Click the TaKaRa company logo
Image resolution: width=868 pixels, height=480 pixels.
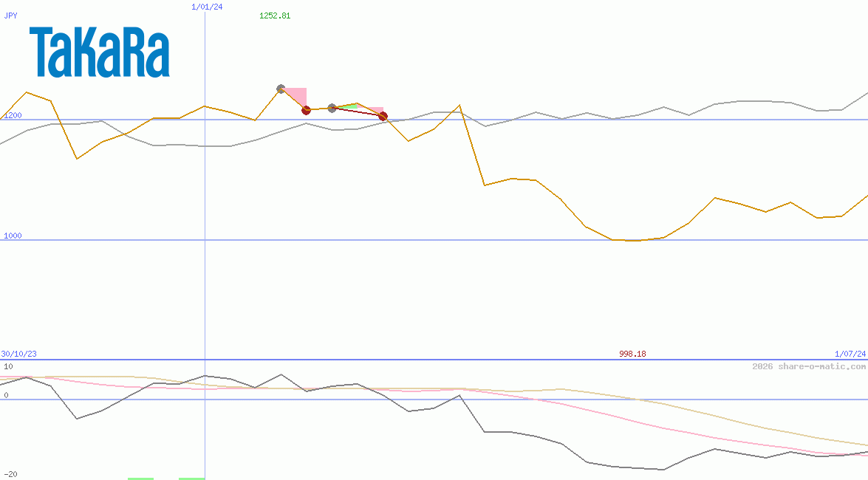pyautogui.click(x=100, y=52)
